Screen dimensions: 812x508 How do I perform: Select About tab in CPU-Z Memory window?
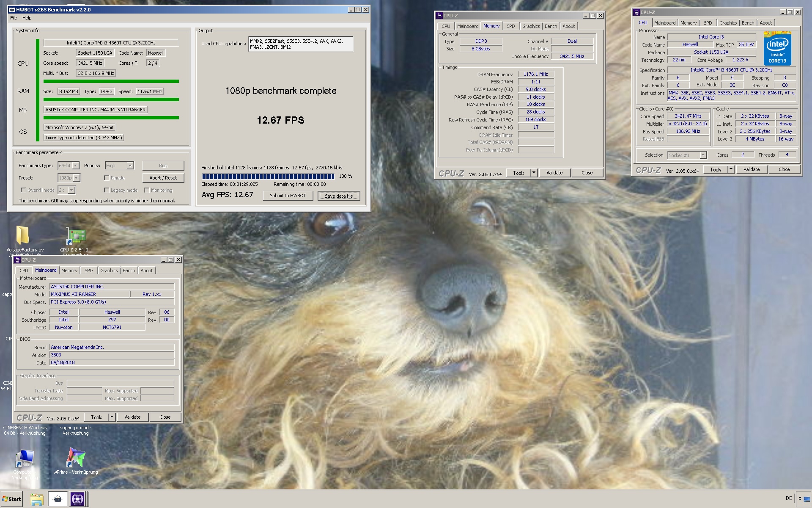(568, 26)
